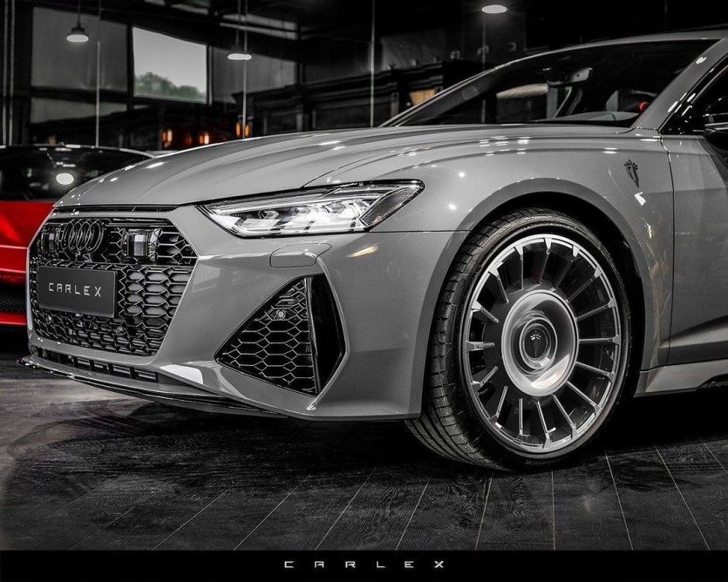
Task: Click the tow hook cover below headlight
Action: [300, 255]
